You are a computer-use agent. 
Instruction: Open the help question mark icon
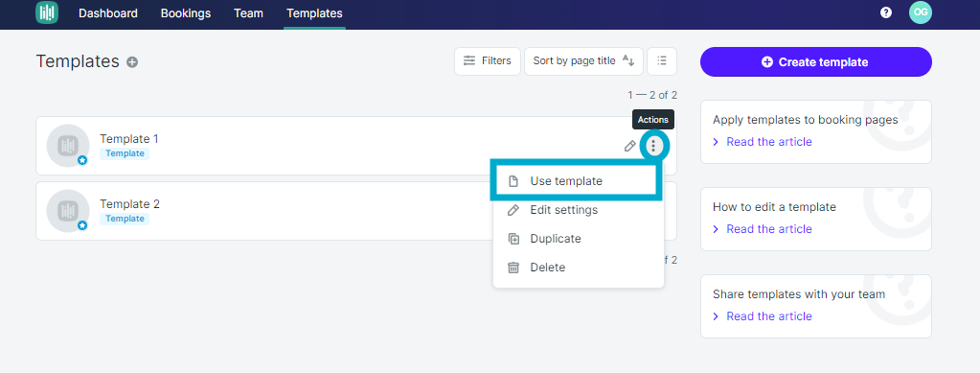tap(885, 12)
